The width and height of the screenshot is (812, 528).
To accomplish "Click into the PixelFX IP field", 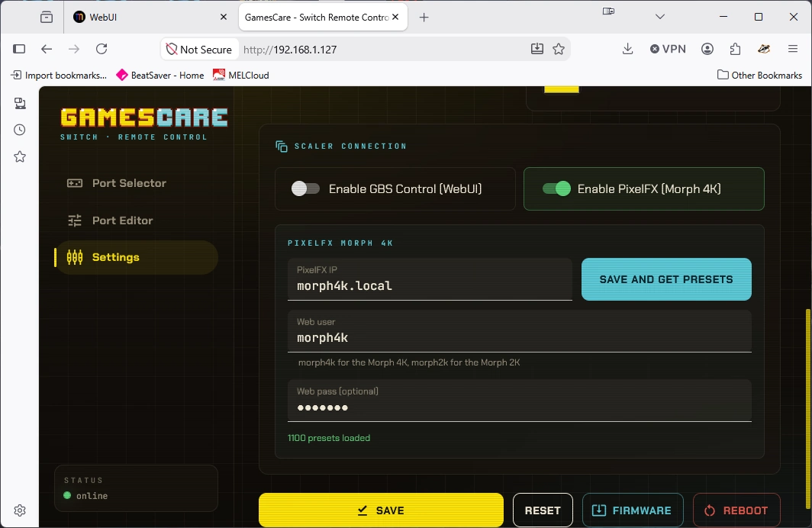I will [x=430, y=279].
